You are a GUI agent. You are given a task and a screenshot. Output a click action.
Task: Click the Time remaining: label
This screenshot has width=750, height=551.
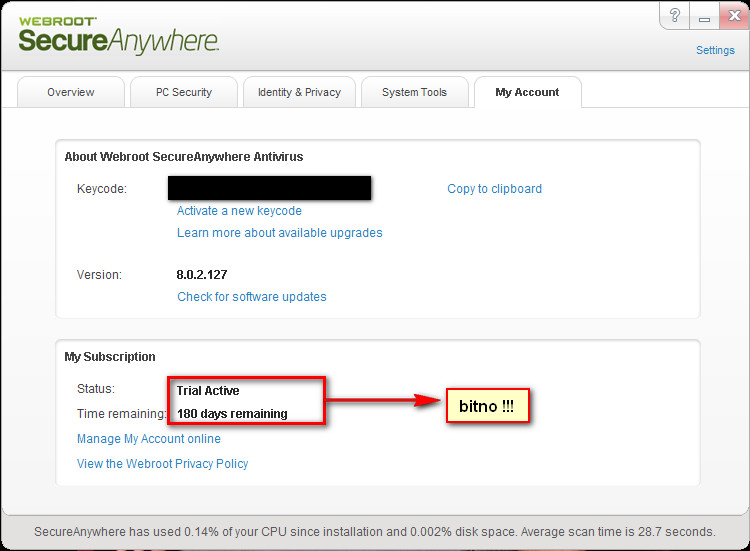(121, 414)
